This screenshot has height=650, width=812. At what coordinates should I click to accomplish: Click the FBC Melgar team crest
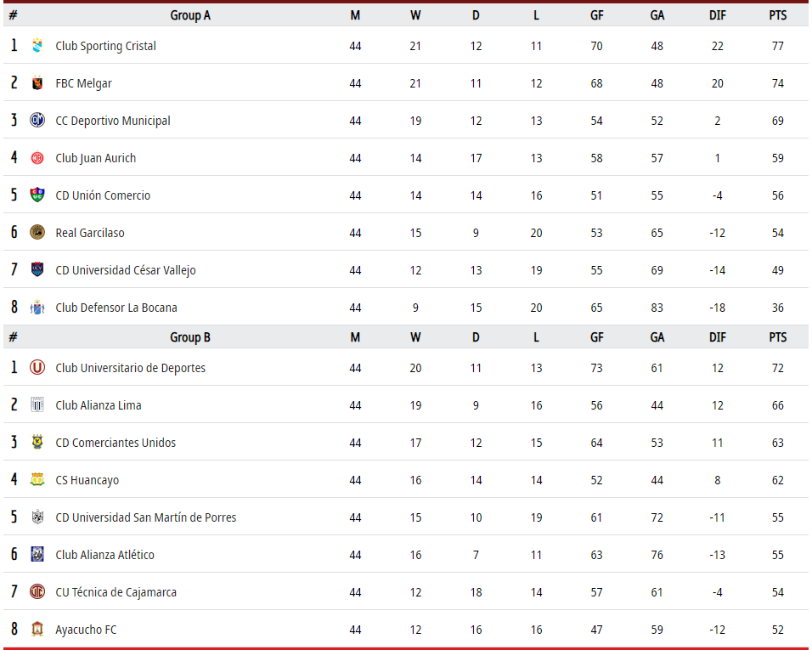pyautogui.click(x=37, y=83)
